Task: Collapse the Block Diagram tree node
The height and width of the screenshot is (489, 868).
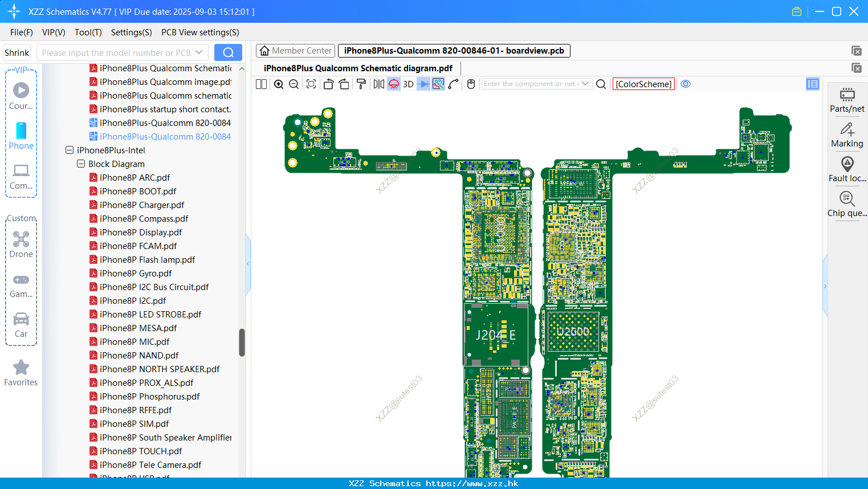Action: [81, 164]
